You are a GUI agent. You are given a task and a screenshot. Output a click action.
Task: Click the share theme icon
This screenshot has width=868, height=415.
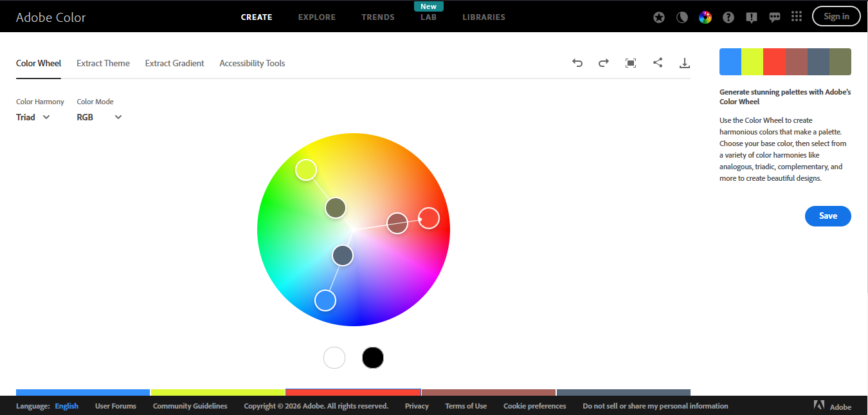[x=658, y=63]
